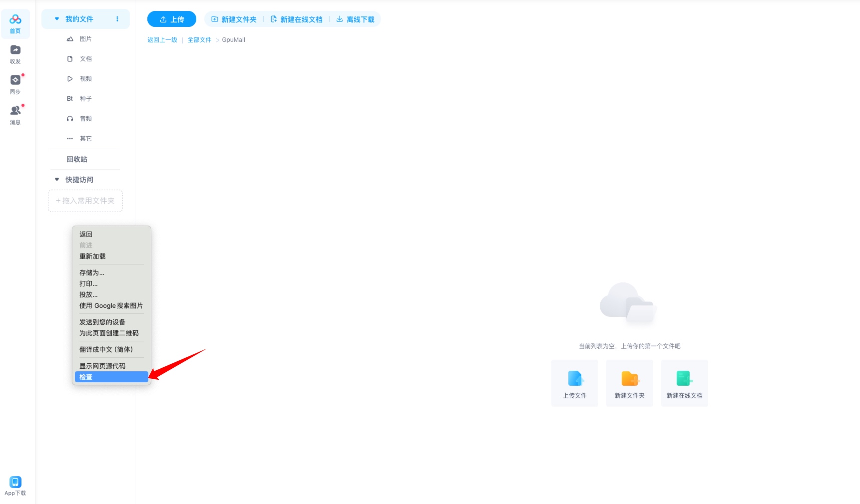Select 检查 in the context menu
Screen dimensions: 860x504
(111, 377)
